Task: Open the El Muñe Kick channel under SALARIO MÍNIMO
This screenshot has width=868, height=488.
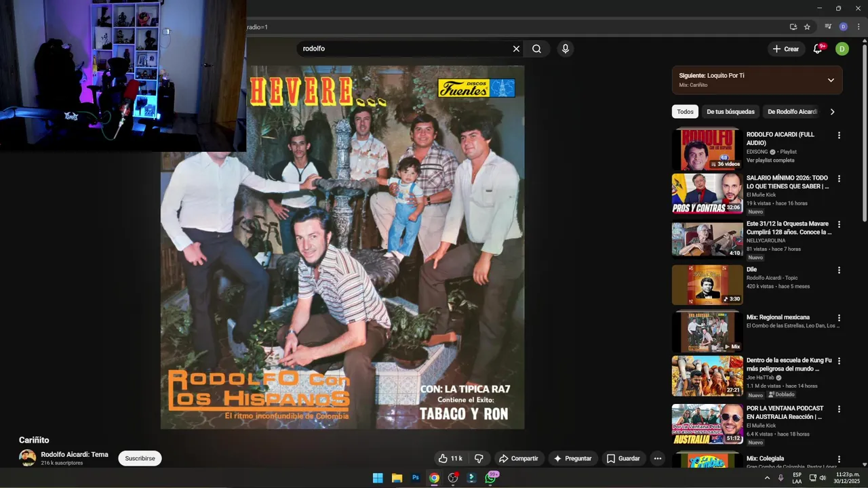Action: (761, 195)
